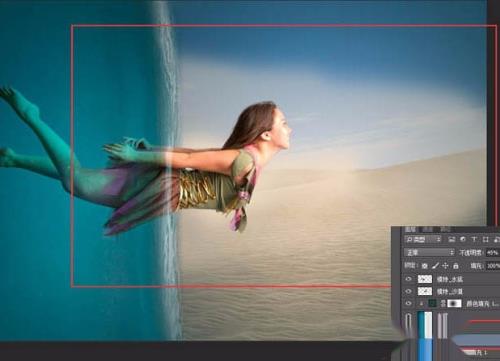This screenshot has width=500, height=361.
Task: Open the 类型 layer filter dropdown
Action: tap(423, 239)
